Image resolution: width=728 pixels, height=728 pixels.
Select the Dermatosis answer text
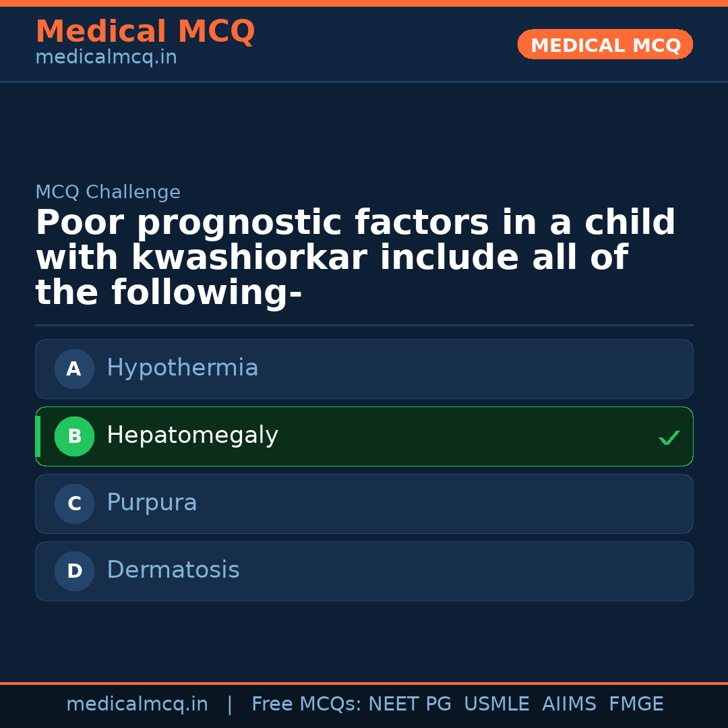pos(173,570)
